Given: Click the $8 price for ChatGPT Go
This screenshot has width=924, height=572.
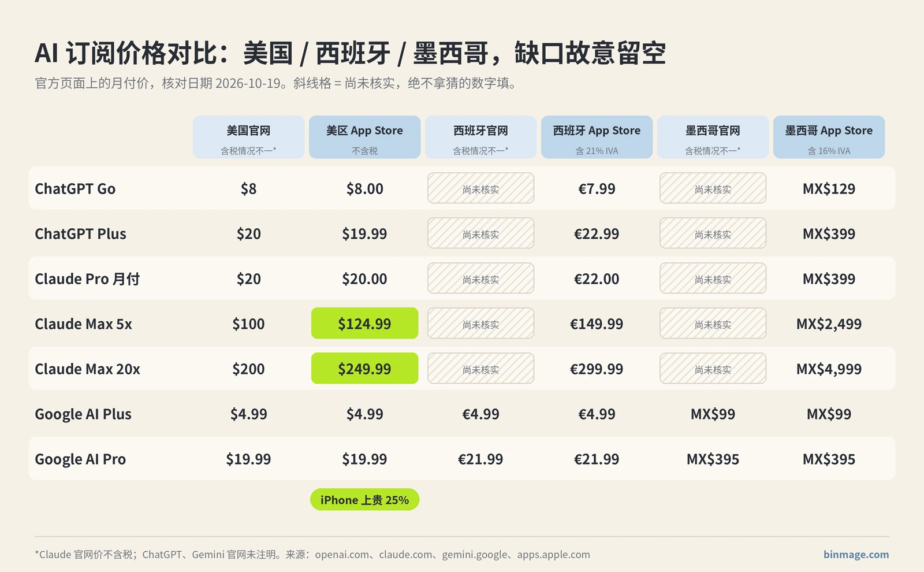Looking at the screenshot, I should coord(248,189).
